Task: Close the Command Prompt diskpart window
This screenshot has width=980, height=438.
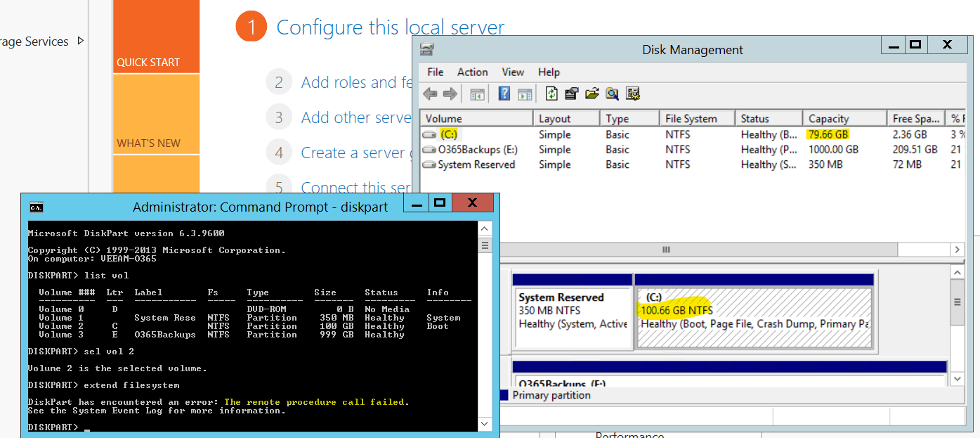Action: tap(472, 203)
